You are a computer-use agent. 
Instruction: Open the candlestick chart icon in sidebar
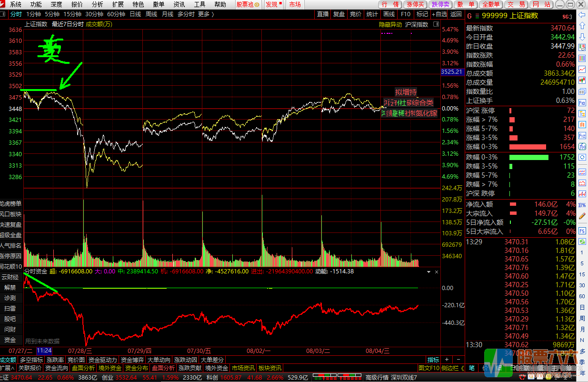pos(582,80)
